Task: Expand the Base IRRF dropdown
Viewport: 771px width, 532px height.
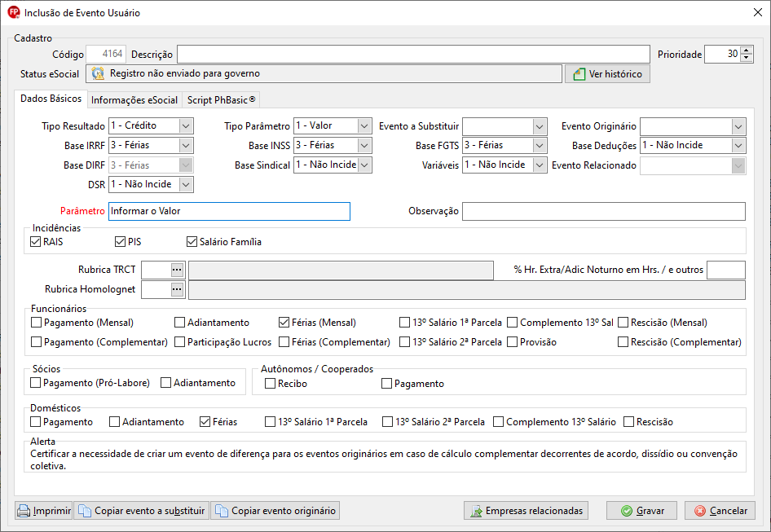Action: (x=186, y=146)
